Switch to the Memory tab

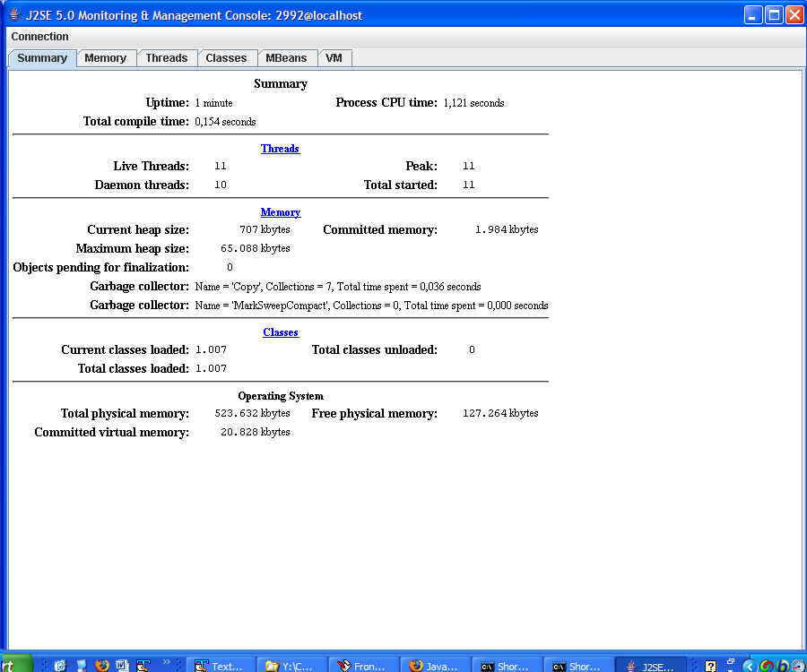[106, 58]
